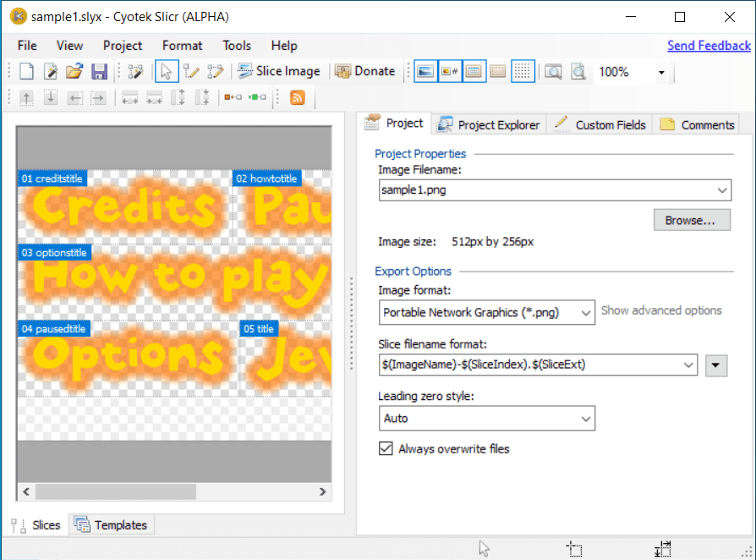Click the zoom actual size page icon
The height and width of the screenshot is (560, 756).
click(x=578, y=71)
